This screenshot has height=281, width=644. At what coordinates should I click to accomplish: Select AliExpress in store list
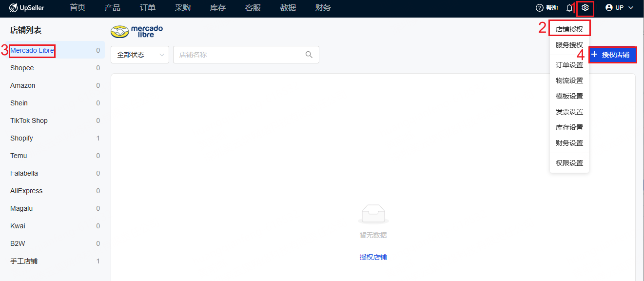pyautogui.click(x=52, y=191)
